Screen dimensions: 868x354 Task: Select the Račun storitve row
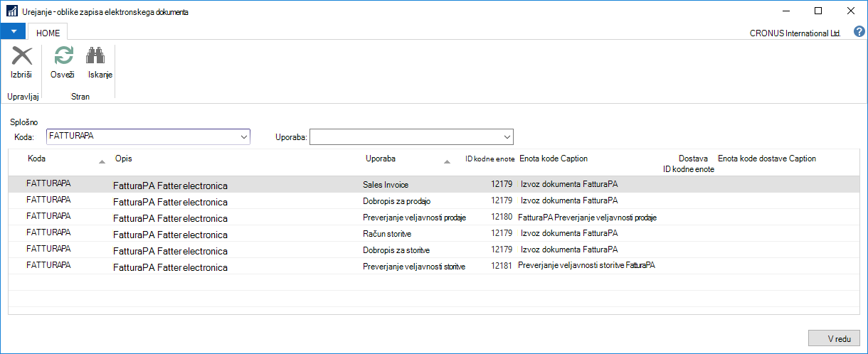tap(438, 233)
